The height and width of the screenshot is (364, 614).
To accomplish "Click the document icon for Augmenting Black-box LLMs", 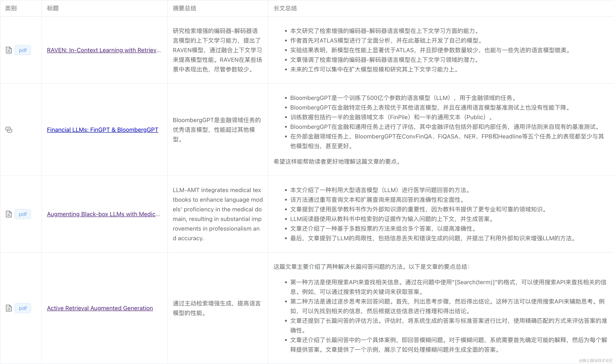I will click(x=9, y=214).
